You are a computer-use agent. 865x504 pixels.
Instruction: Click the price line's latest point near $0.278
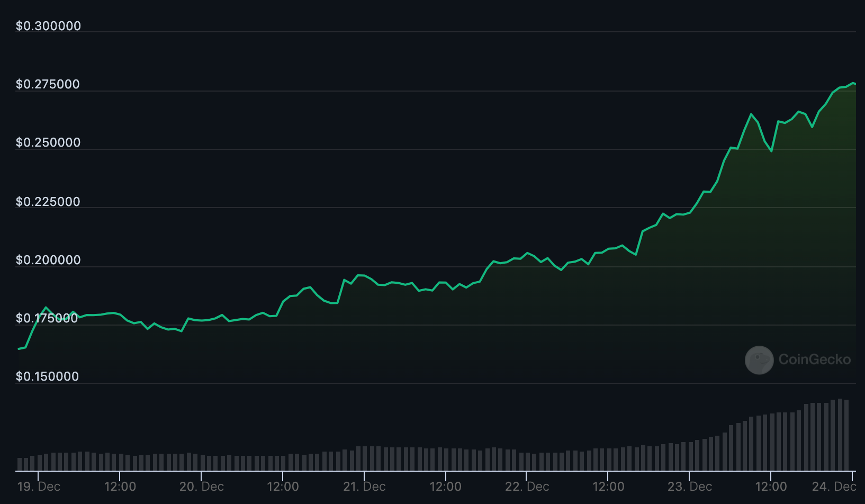point(855,84)
